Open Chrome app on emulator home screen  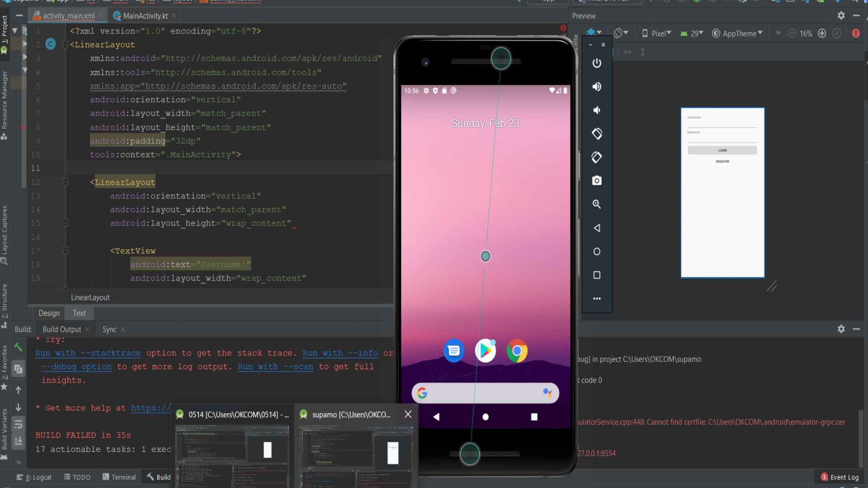[517, 351]
